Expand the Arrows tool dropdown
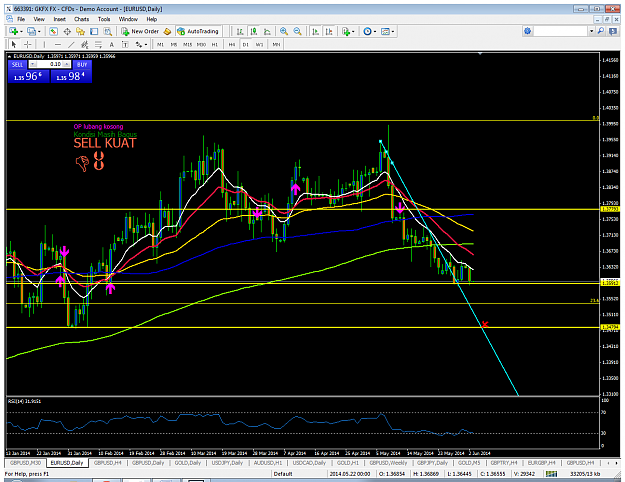Image resolution: width=625 pixels, height=482 pixels. [x=146, y=45]
